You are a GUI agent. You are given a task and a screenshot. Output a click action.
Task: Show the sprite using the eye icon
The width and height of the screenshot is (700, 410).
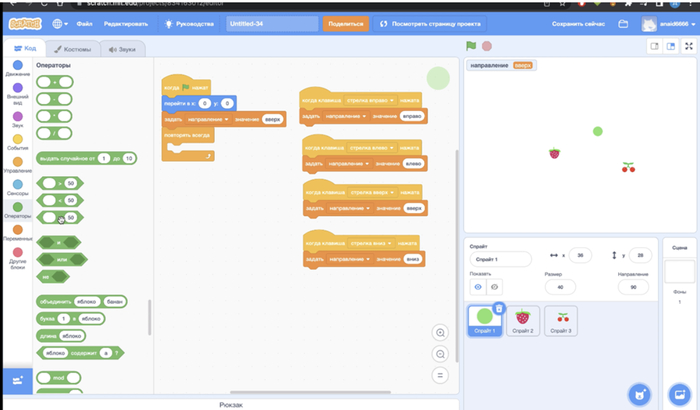tap(477, 286)
